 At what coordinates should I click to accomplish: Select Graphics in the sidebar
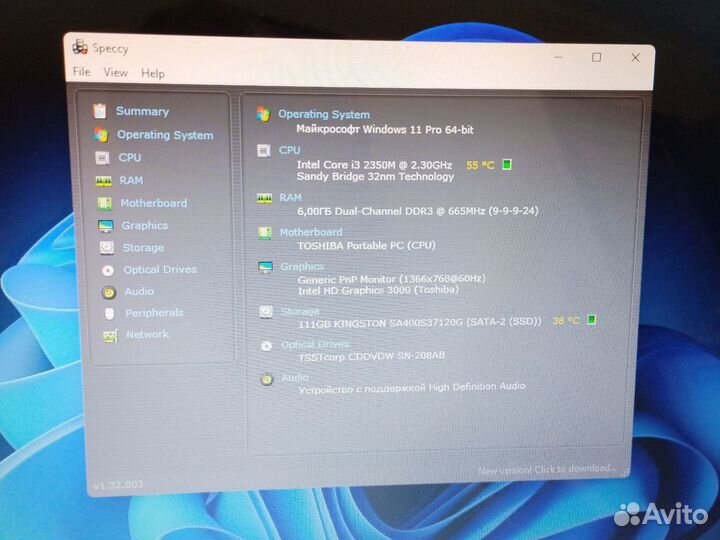pyautogui.click(x=145, y=225)
